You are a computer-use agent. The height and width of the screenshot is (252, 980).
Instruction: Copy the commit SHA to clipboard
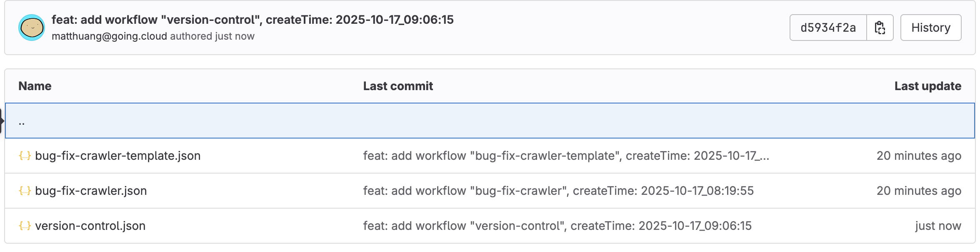pyautogui.click(x=880, y=28)
